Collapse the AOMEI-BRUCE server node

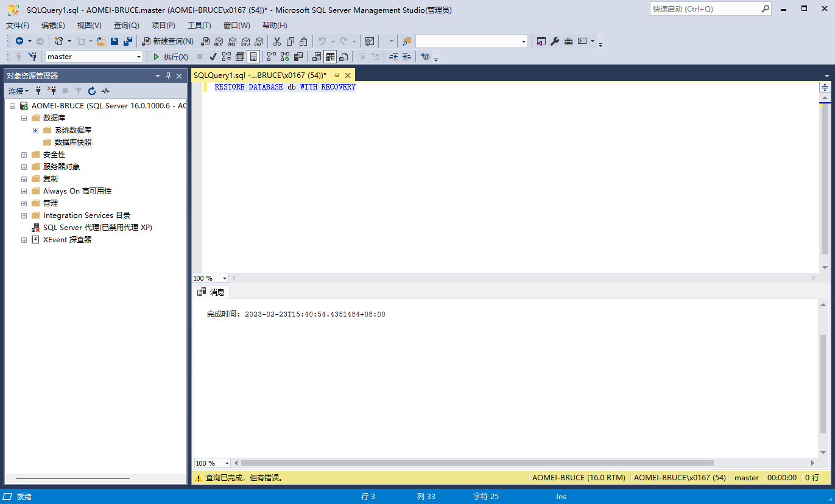12,106
